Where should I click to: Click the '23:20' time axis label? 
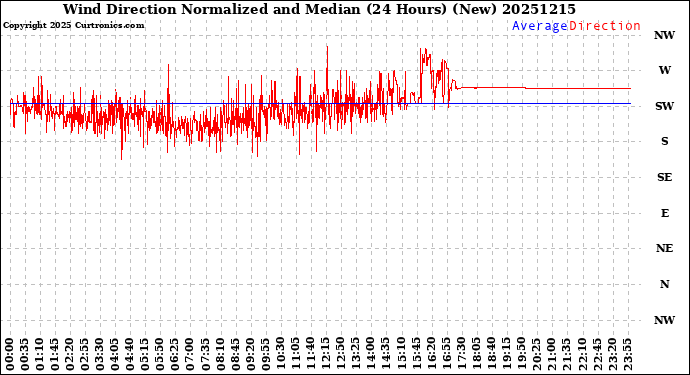[612, 355]
